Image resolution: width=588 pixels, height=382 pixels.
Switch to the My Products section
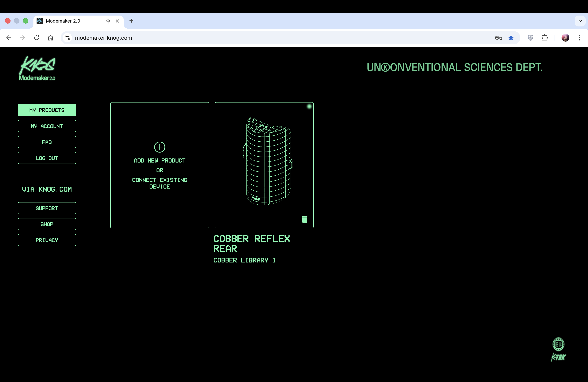[47, 110]
